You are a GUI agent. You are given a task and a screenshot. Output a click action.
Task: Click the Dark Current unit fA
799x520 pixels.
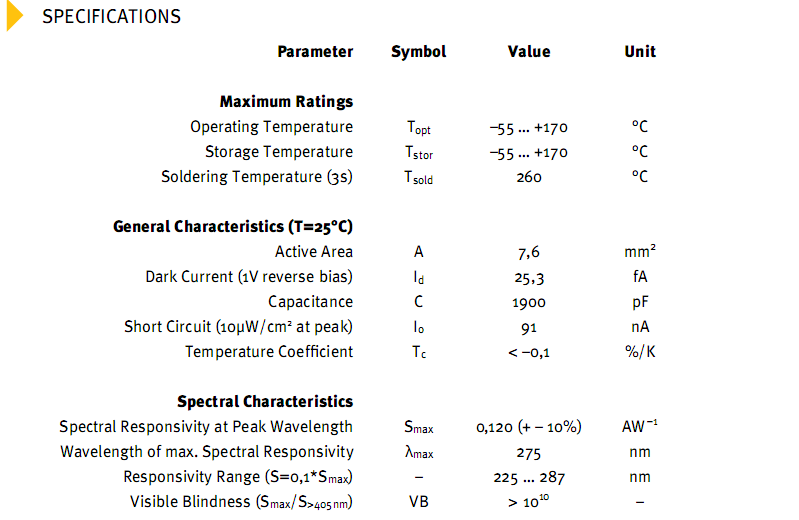(640, 277)
